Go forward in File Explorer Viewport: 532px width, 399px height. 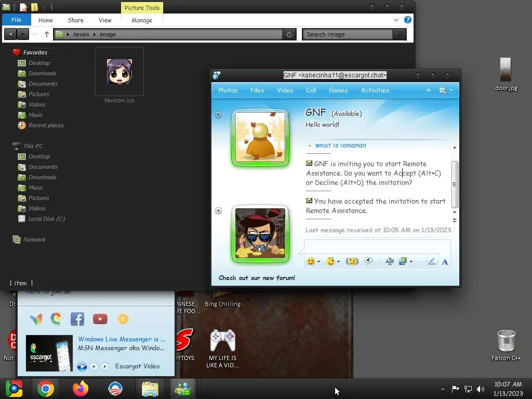(23, 34)
